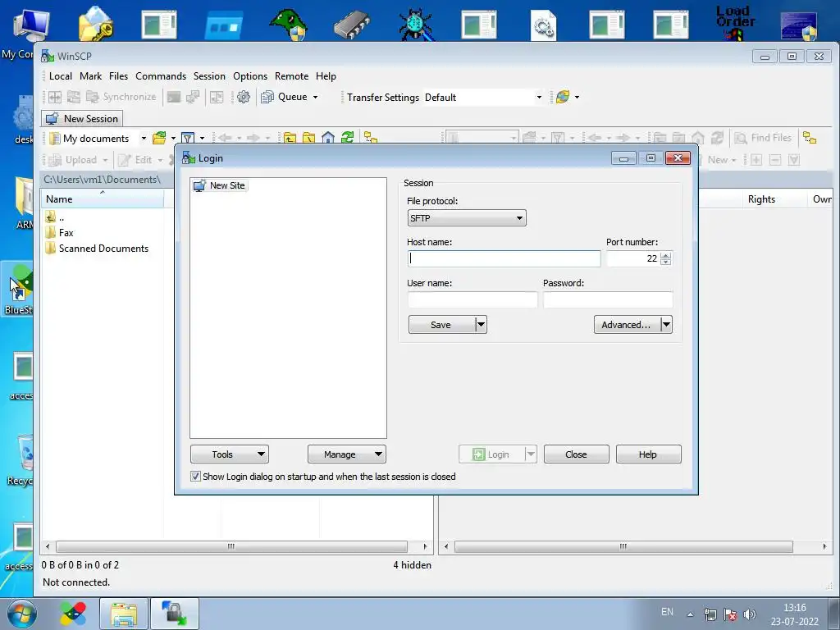The width and height of the screenshot is (840, 630).
Task: Toggle Show Login dialog on startup checkbox
Action: [x=195, y=477]
